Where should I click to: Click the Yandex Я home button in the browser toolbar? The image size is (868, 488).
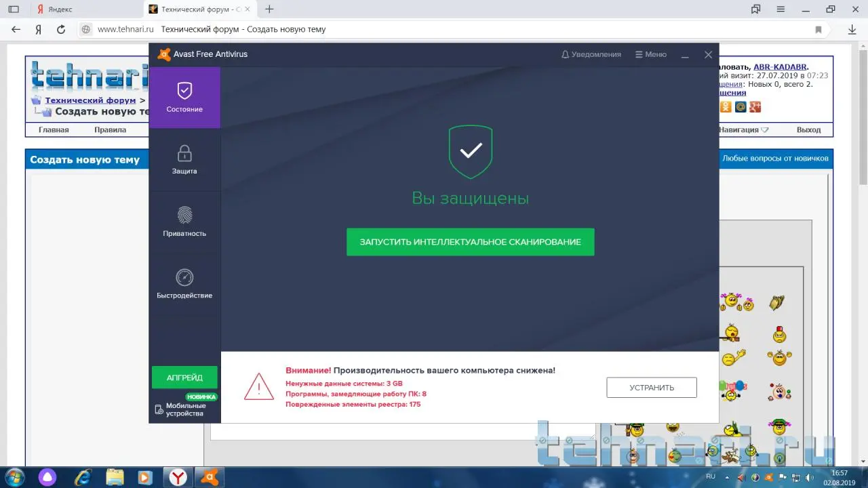pyautogui.click(x=39, y=29)
